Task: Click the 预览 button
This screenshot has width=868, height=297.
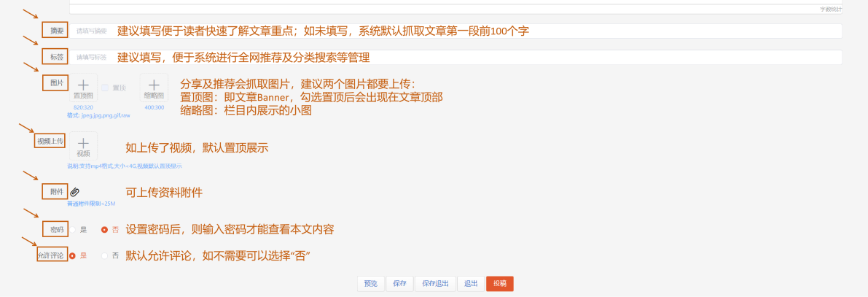Action: pos(371,284)
